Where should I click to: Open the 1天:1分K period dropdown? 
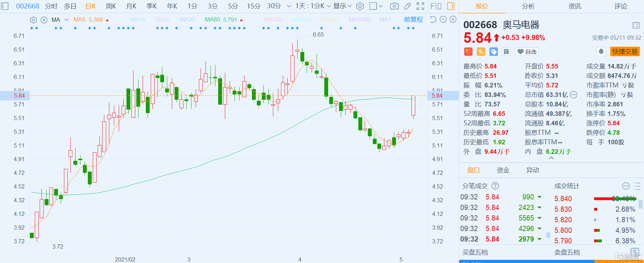click(313, 6)
